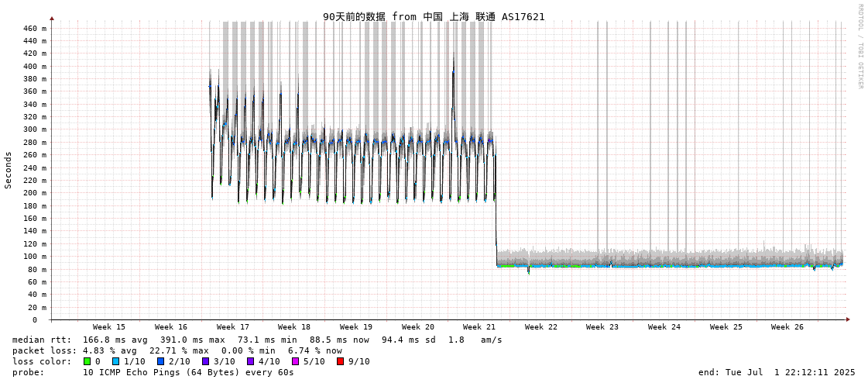868x383 pixels.
Task: Click the purple 3/10 loss swatch
Action: (x=205, y=361)
